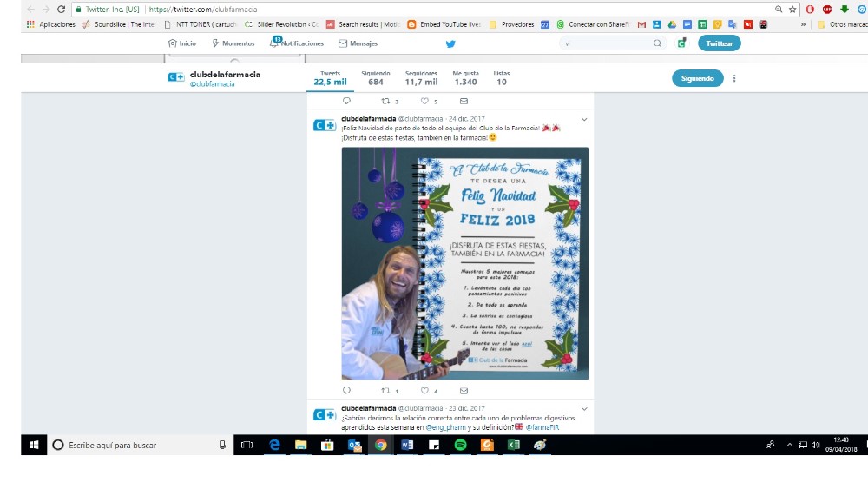868x489 pixels.
Task: Select the Seguidores 11,7 mil tab
Action: coord(421,79)
